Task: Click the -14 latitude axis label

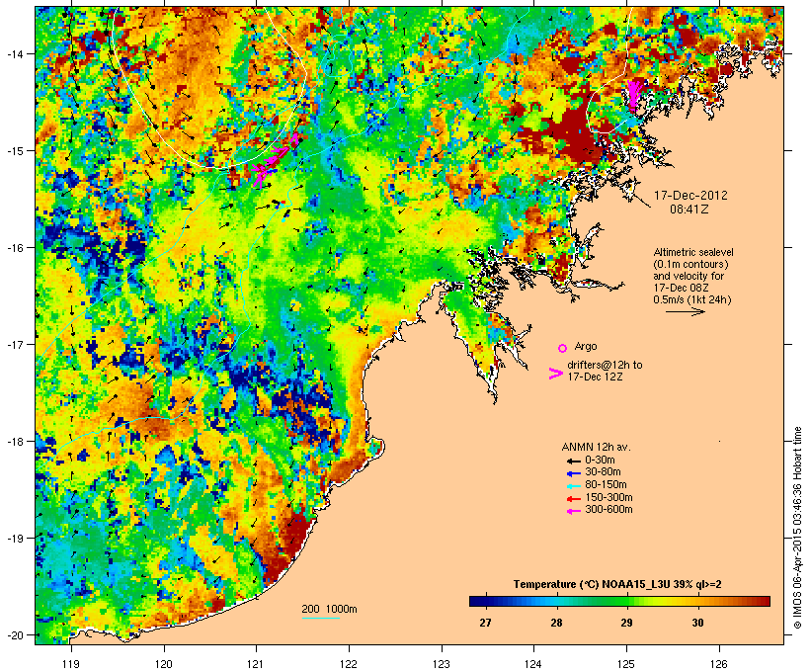Action: coord(15,54)
